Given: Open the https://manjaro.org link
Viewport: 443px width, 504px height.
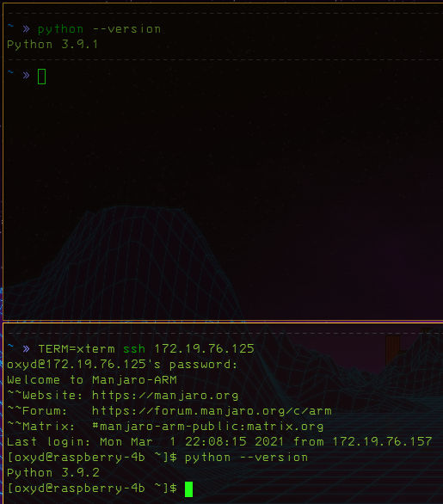Looking at the screenshot, I should pos(165,396).
